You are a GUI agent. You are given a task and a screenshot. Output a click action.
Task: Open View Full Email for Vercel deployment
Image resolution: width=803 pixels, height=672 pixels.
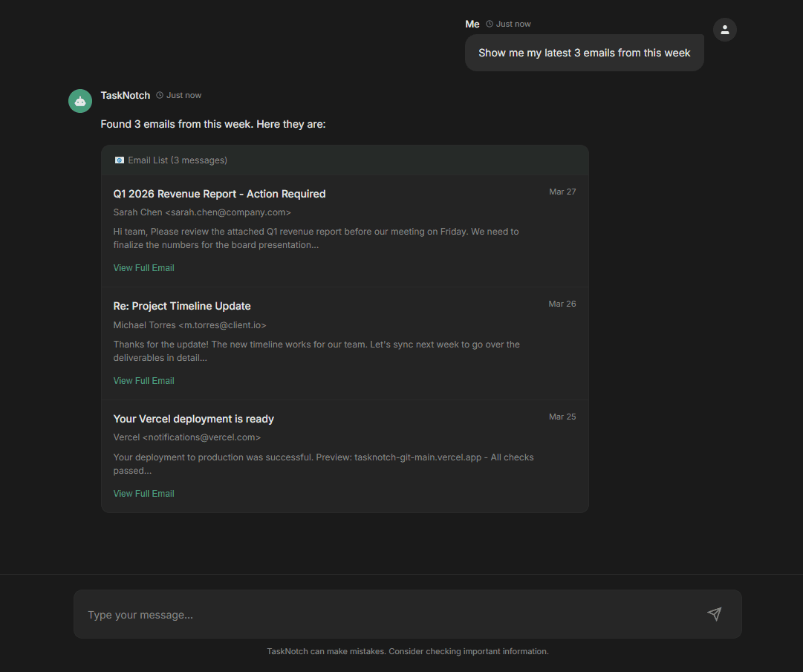click(143, 493)
